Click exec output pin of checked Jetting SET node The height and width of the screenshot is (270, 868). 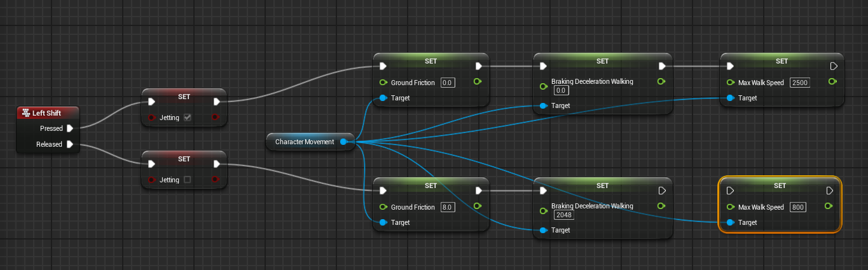point(217,102)
